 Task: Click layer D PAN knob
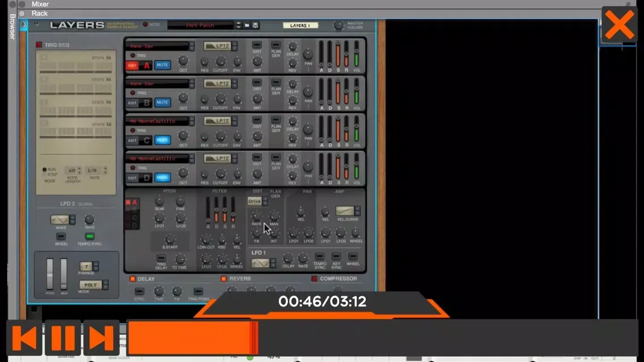[308, 167]
